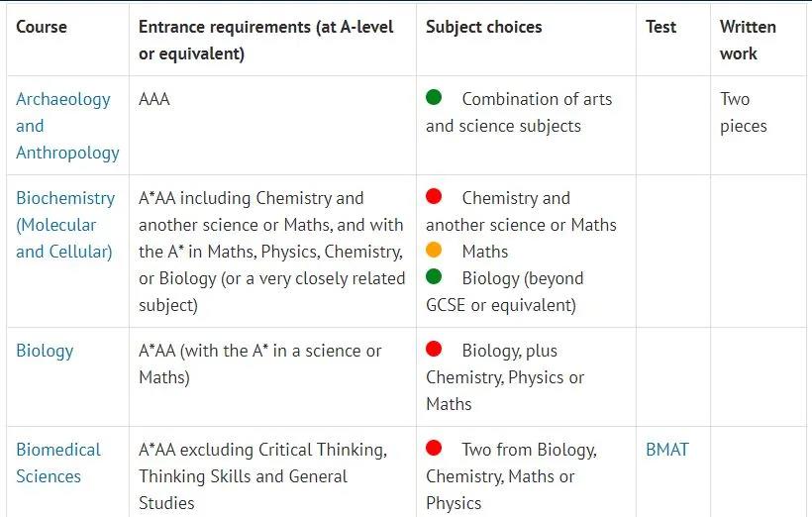Image resolution: width=812 pixels, height=517 pixels.
Task: Open the Biochemistry (Molecular and Cellular) link
Action: 65,225
